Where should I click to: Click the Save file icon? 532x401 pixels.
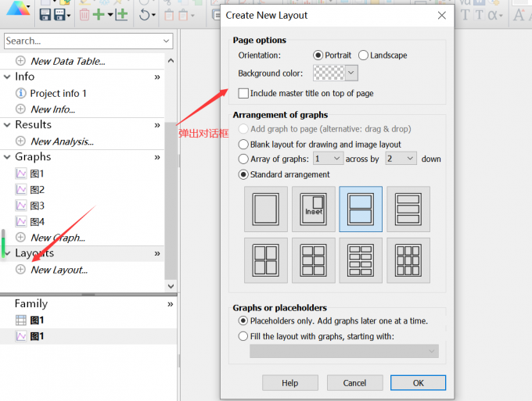tap(45, 15)
